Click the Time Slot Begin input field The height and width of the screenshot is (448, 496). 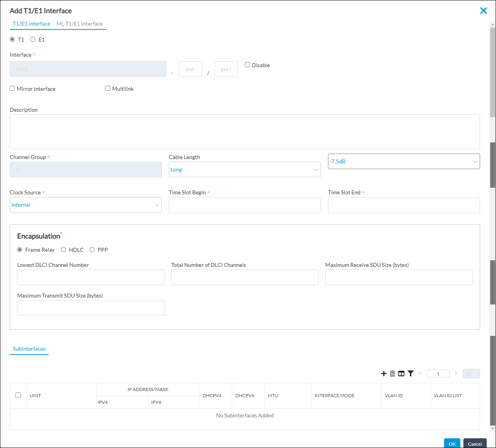click(x=245, y=205)
